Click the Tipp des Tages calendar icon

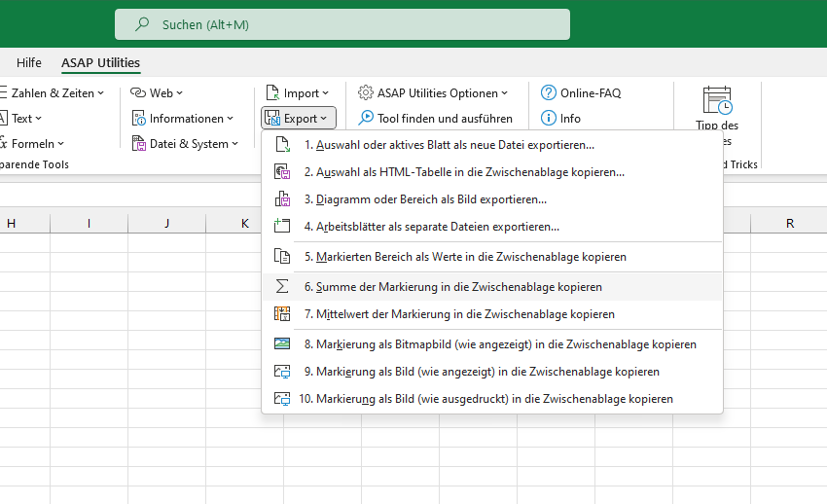point(717,100)
